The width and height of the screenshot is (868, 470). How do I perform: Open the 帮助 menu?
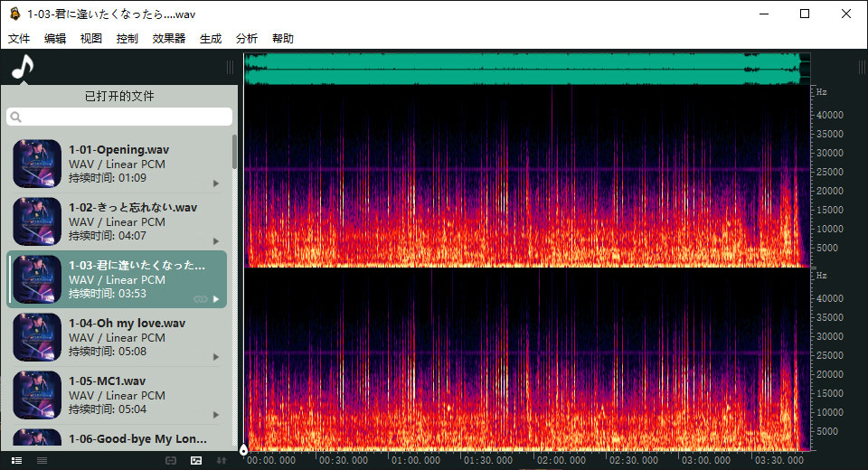(x=282, y=38)
